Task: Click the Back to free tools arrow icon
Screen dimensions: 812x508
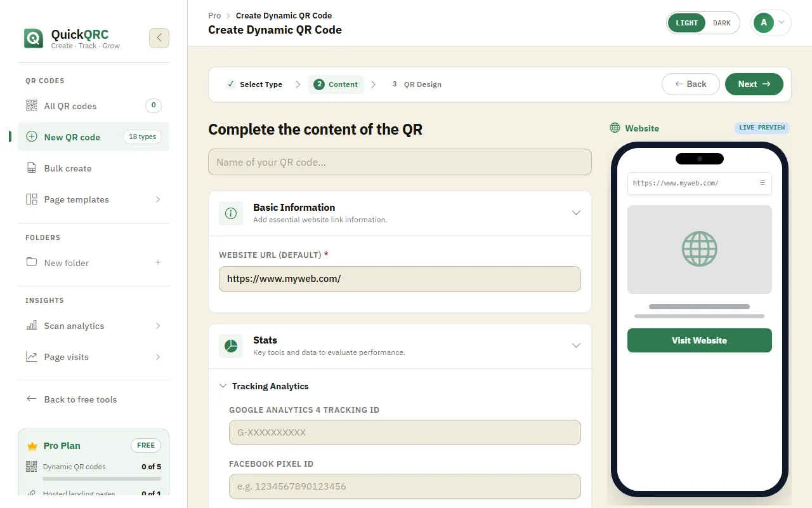Action: coord(32,399)
